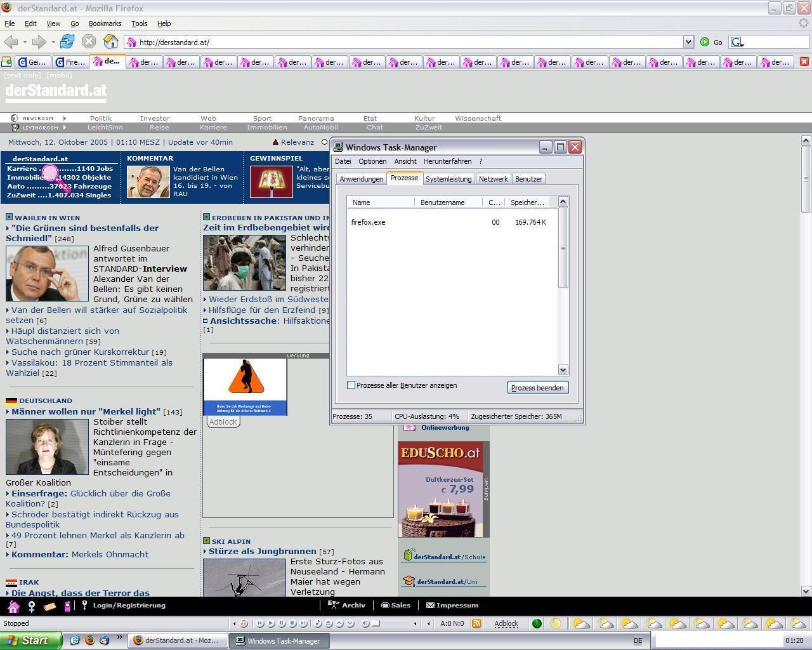Open Firefox Tools menu
Screen dimensions: 812x650
pyautogui.click(x=139, y=23)
